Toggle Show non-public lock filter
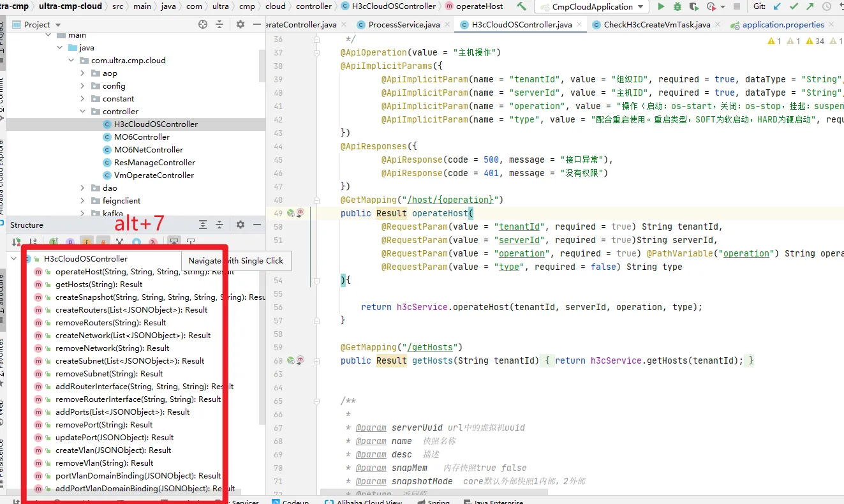The width and height of the screenshot is (844, 504). (103, 242)
